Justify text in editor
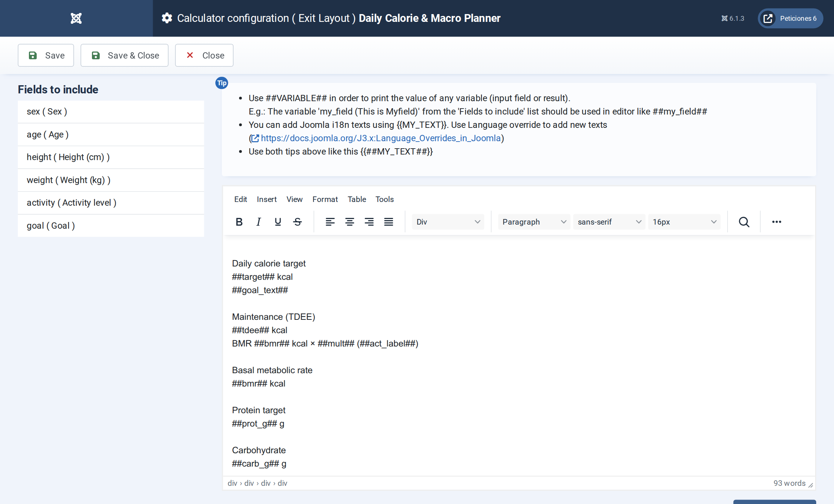Screen dimensions: 834x504 coord(388,222)
